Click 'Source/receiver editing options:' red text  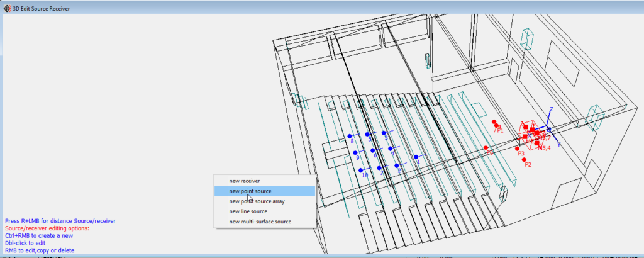click(x=47, y=228)
